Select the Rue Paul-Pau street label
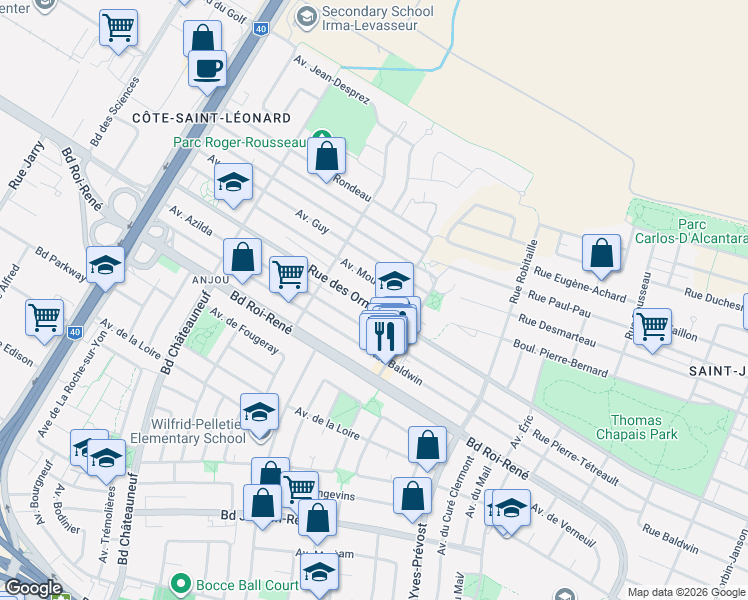 [x=559, y=304]
